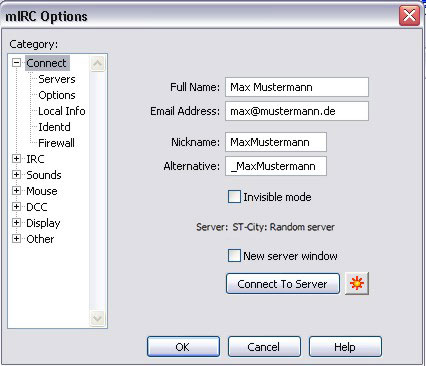Select the Sounds category label
Viewport: 426px width, 366px height.
click(x=44, y=175)
